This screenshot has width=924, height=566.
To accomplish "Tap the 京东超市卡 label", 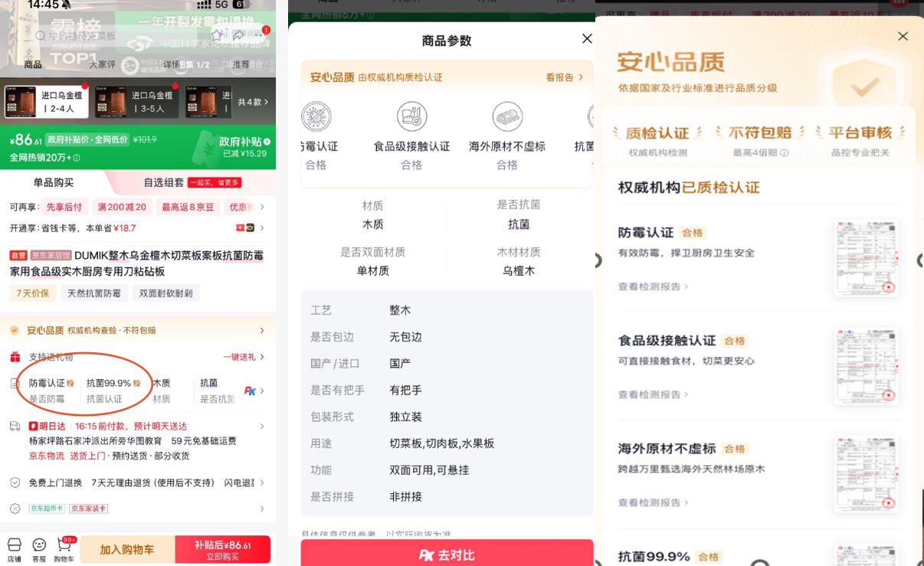I will [47, 509].
